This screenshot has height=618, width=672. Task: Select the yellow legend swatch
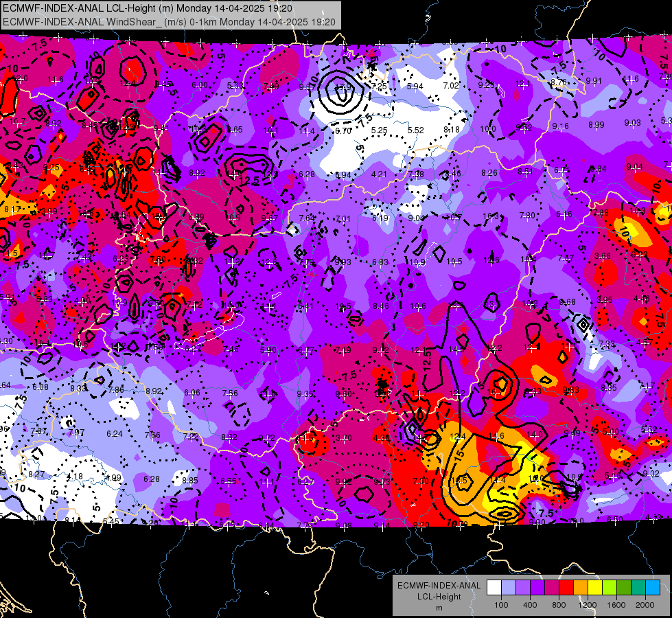595,588
